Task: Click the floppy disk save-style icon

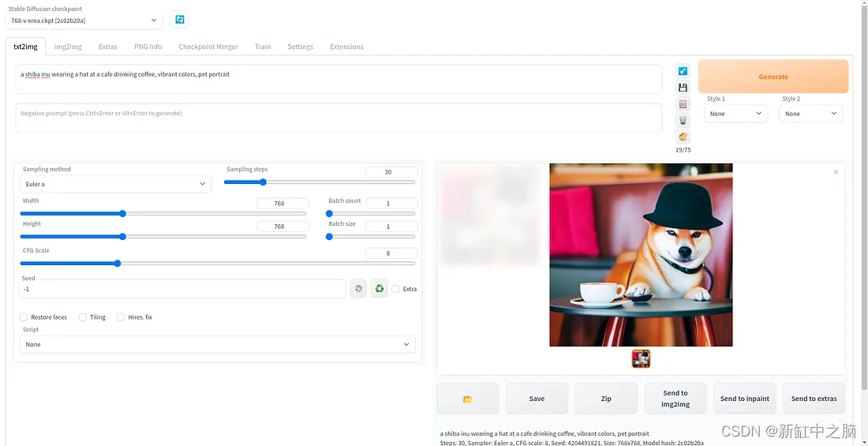Action: (683, 88)
